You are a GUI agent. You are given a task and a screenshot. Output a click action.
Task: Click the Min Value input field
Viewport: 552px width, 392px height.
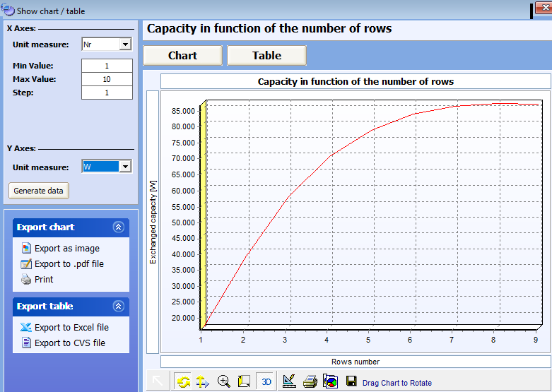(107, 66)
